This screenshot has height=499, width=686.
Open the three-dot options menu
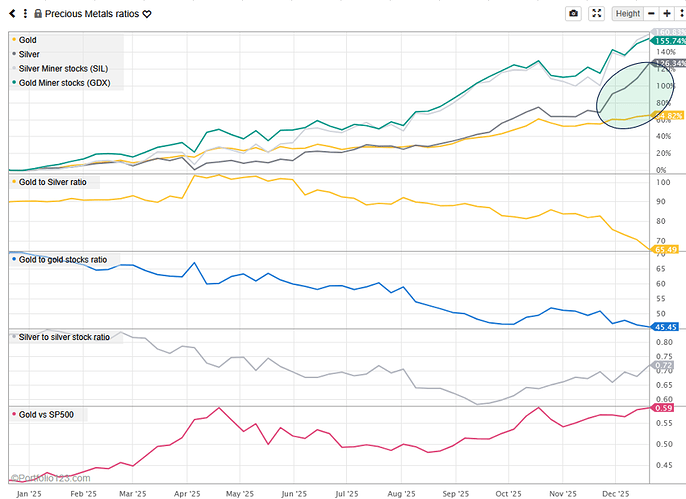[24, 14]
